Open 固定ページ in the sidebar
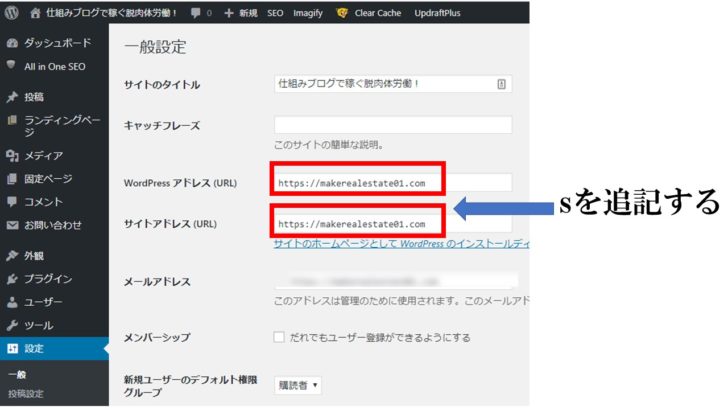This screenshot has width=728, height=410. pyautogui.click(x=48, y=179)
